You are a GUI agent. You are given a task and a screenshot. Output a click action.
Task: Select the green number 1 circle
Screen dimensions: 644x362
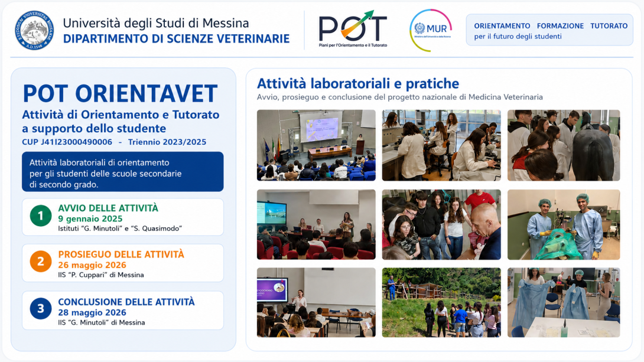click(41, 216)
